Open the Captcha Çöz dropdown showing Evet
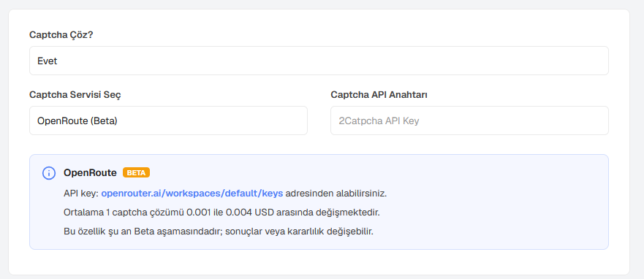This screenshot has width=644, height=279. click(319, 61)
